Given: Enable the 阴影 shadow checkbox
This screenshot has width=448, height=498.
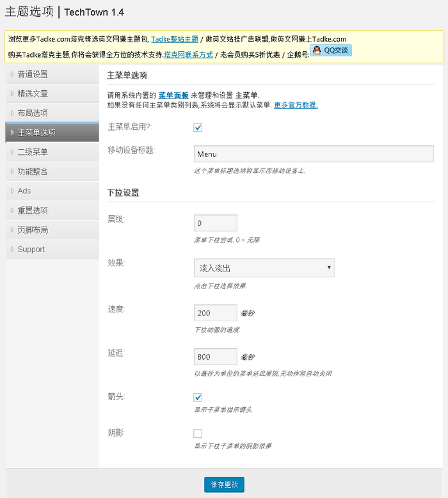Looking at the screenshot, I should pyautogui.click(x=198, y=433).
